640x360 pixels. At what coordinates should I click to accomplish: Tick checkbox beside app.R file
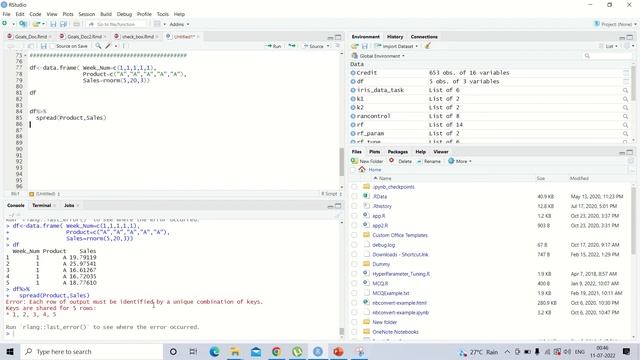coord(354,216)
